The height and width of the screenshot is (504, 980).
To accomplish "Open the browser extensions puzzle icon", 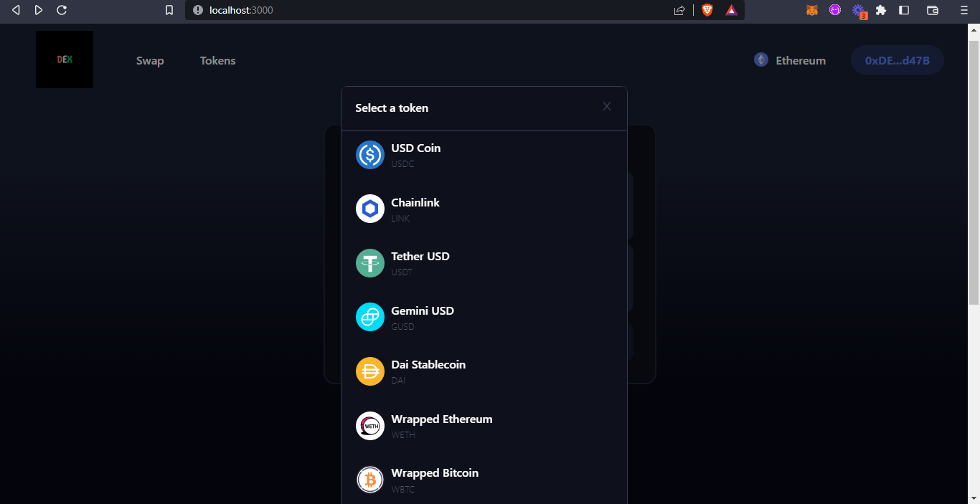I will [x=881, y=10].
